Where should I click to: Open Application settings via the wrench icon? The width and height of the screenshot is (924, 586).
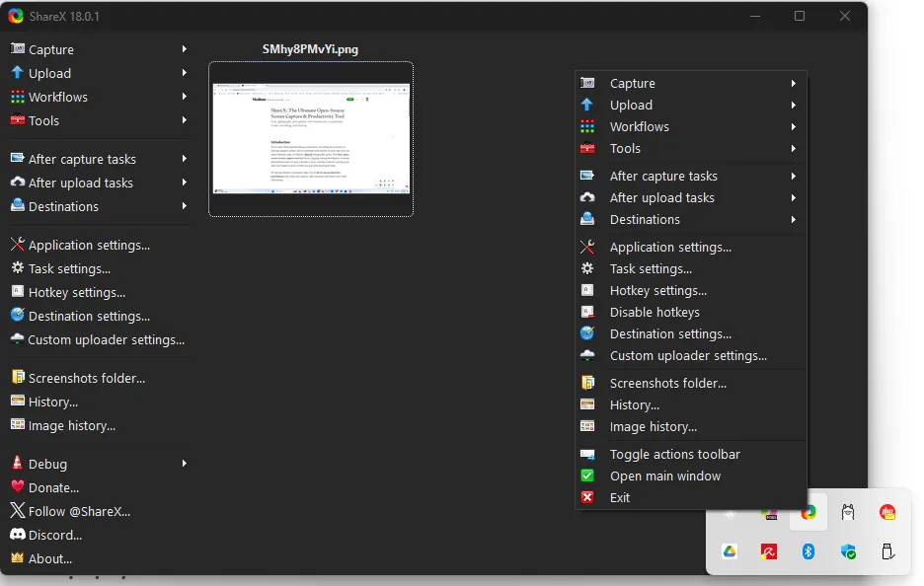pyautogui.click(x=17, y=245)
